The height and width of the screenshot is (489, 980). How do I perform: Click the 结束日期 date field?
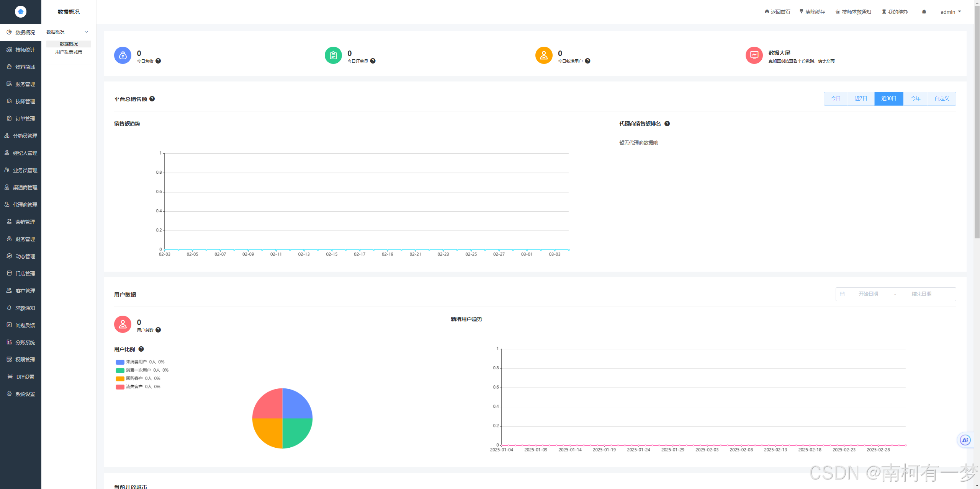(921, 294)
